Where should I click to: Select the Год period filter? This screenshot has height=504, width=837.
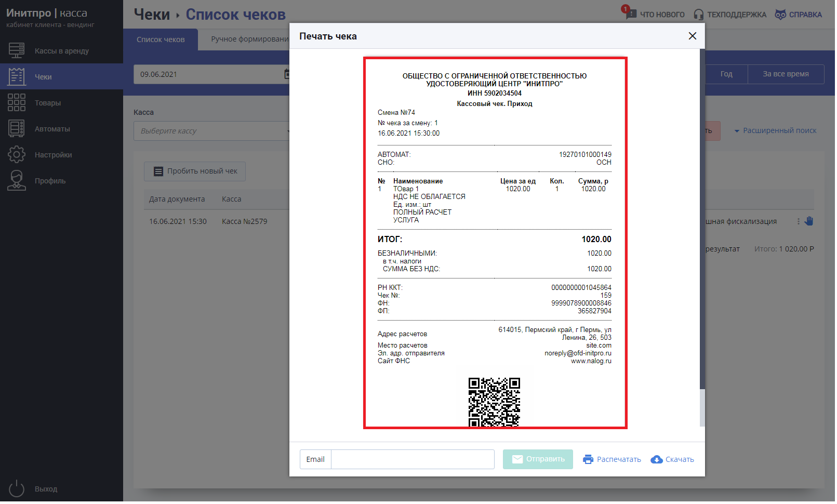(x=726, y=74)
